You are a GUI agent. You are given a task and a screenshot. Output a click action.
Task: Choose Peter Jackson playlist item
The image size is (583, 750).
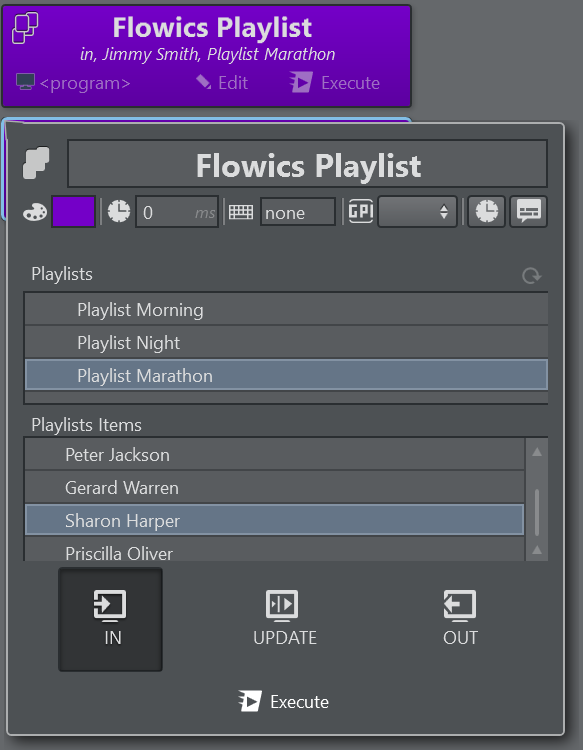point(275,455)
